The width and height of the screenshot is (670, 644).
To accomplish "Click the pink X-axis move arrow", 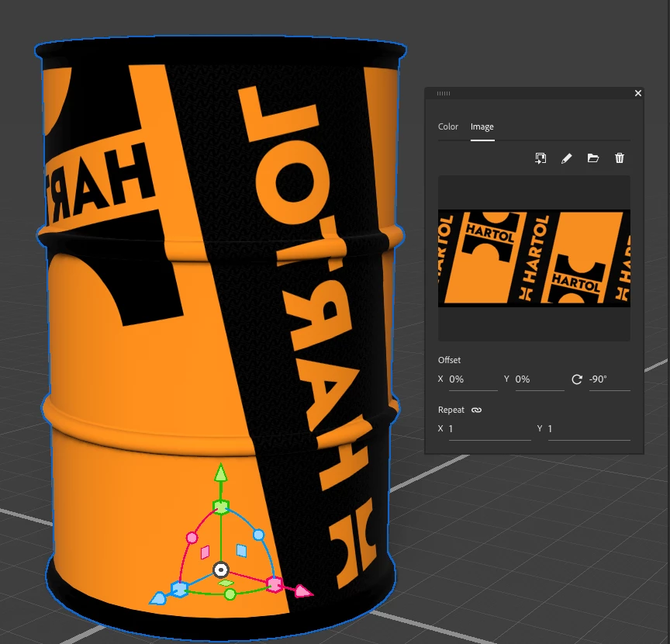I will pyautogui.click(x=304, y=591).
